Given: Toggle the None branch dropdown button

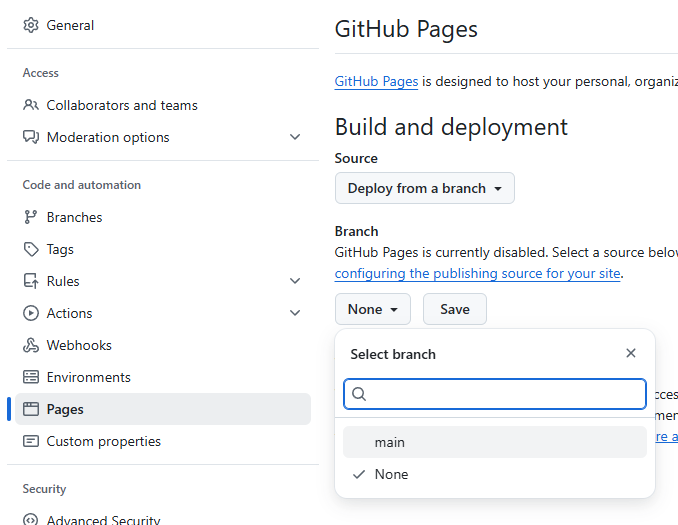Looking at the screenshot, I should [372, 309].
